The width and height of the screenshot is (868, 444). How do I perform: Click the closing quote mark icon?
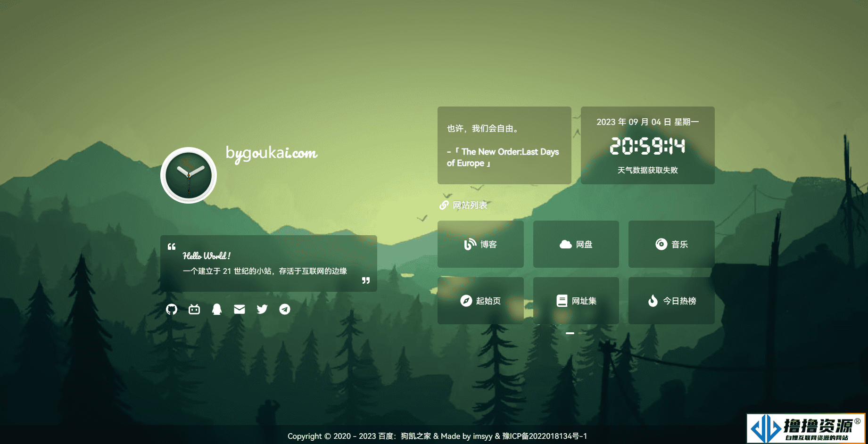(x=366, y=280)
